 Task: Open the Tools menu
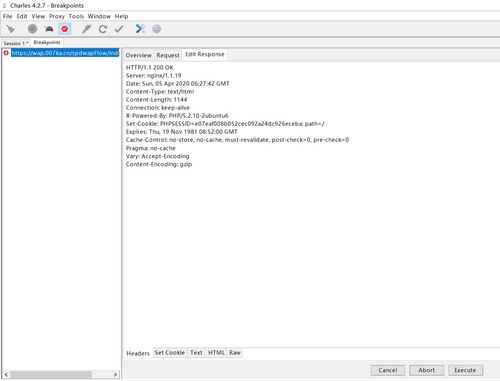pos(76,16)
